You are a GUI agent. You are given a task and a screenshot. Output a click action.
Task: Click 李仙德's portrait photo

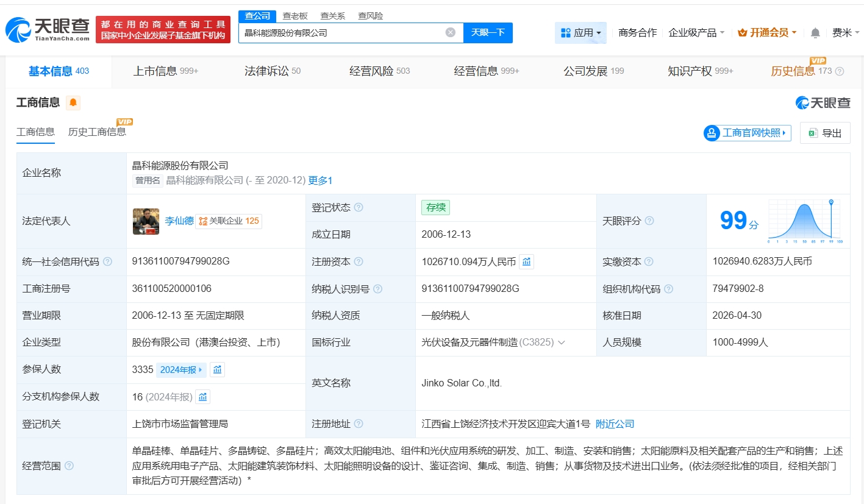tap(146, 221)
